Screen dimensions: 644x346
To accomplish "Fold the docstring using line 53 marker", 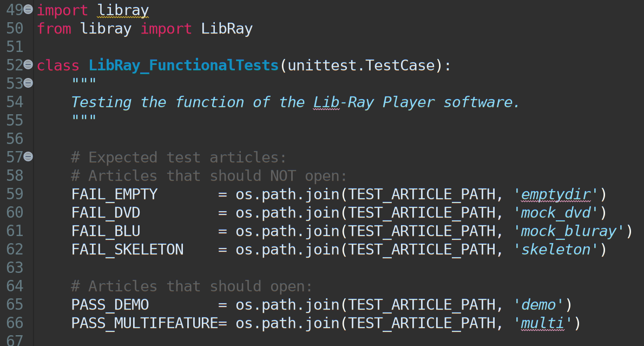I will [29, 83].
